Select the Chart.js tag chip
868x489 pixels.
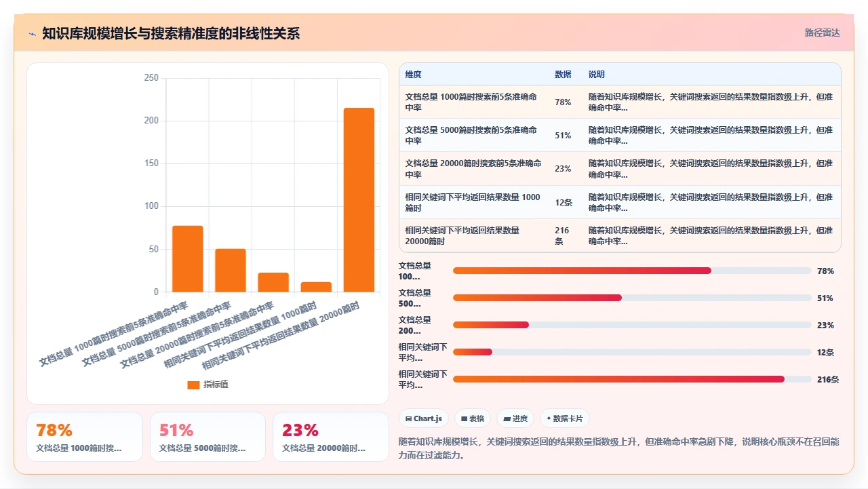[424, 418]
